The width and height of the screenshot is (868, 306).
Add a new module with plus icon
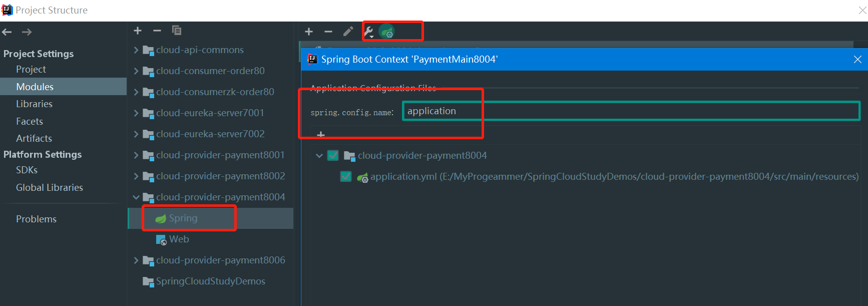(x=138, y=31)
